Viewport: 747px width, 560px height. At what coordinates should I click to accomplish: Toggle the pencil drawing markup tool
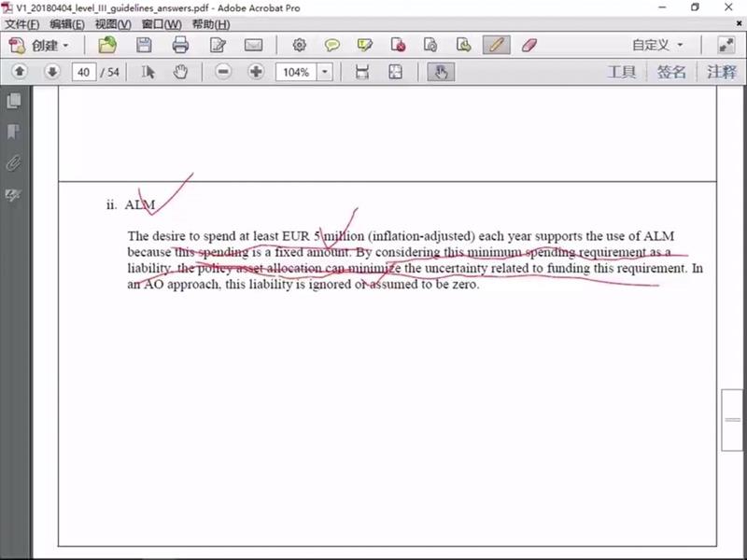click(496, 45)
